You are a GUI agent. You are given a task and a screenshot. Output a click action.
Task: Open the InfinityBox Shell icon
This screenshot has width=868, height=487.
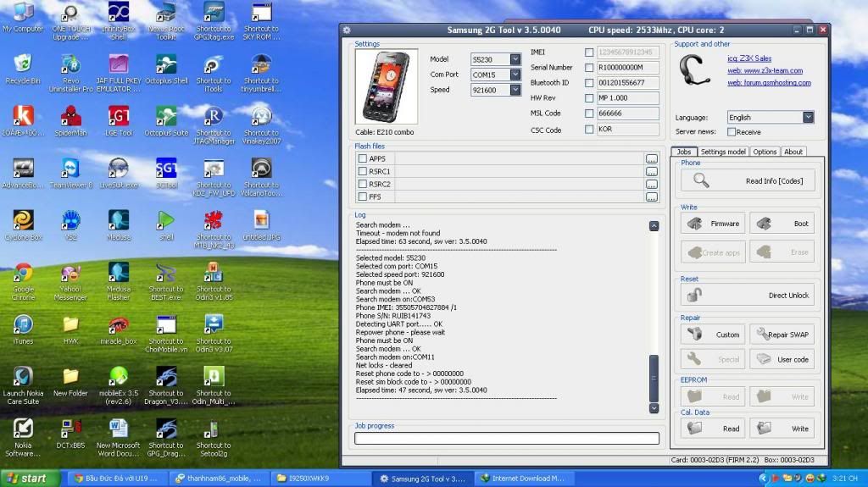119,21
